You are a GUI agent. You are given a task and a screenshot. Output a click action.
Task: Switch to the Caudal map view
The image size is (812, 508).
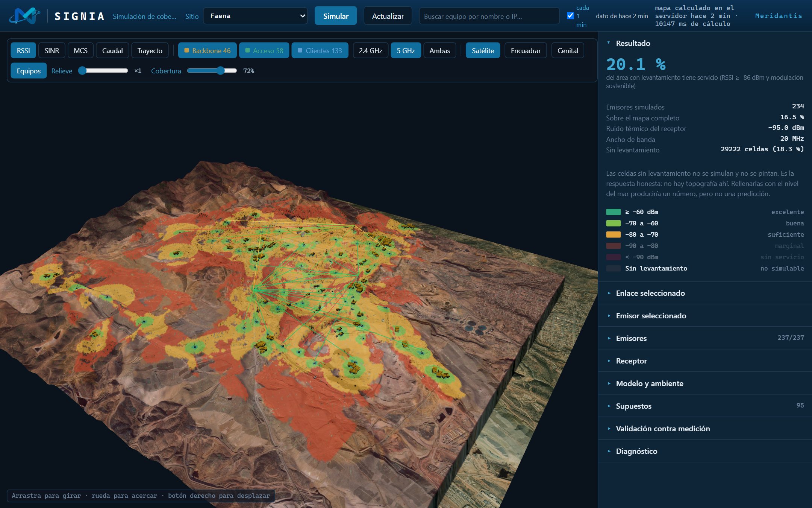112,50
